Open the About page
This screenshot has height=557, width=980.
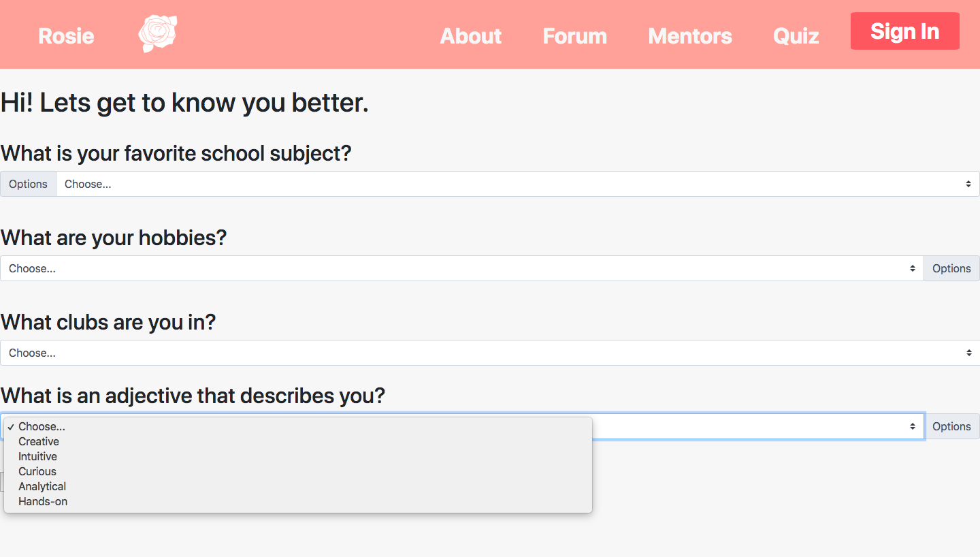[x=470, y=35]
